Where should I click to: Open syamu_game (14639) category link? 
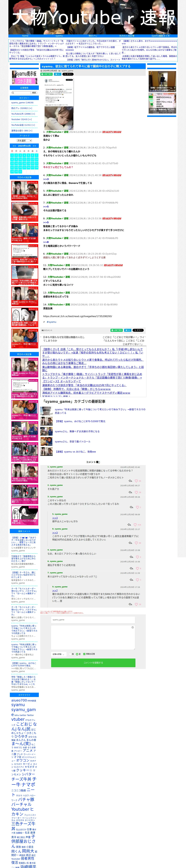pyautogui.click(x=22, y=102)
